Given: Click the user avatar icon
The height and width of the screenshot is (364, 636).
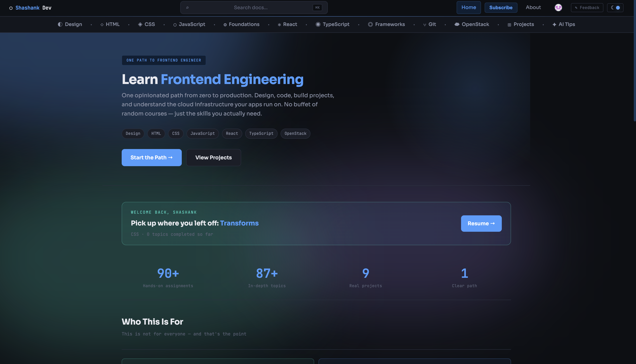Looking at the screenshot, I should coord(558,8).
